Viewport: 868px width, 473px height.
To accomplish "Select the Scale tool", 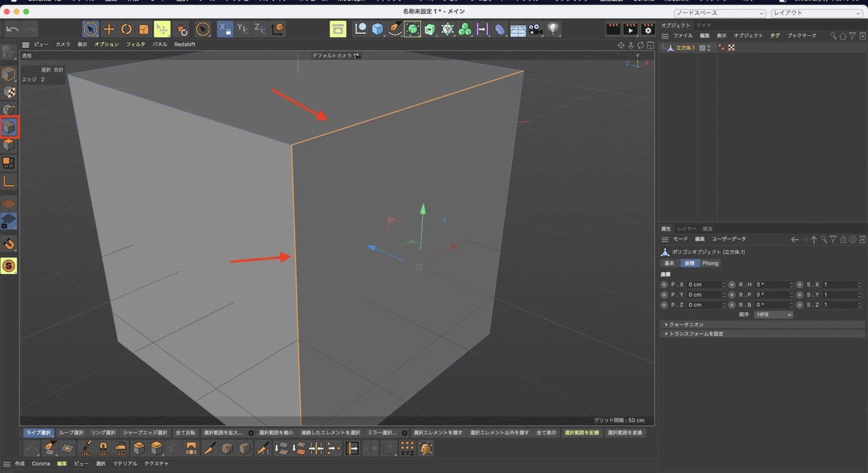I will 143,29.
